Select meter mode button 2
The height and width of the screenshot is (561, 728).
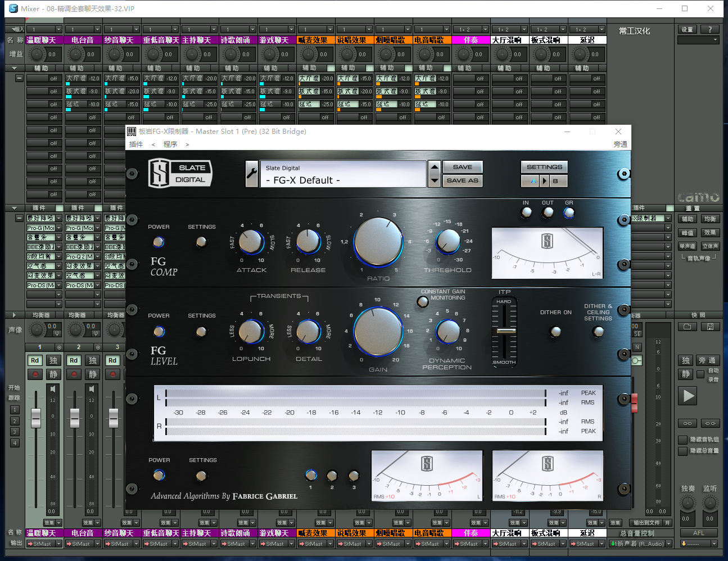[x=332, y=476]
